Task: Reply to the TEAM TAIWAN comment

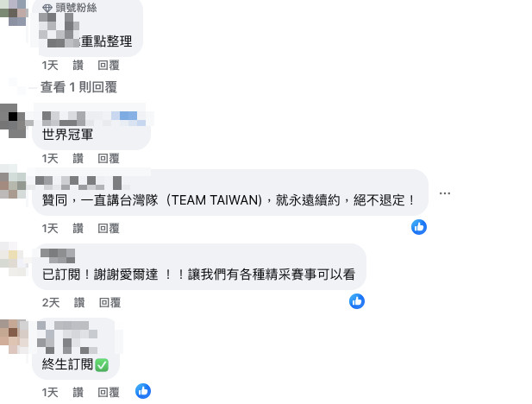Action: click(x=109, y=229)
